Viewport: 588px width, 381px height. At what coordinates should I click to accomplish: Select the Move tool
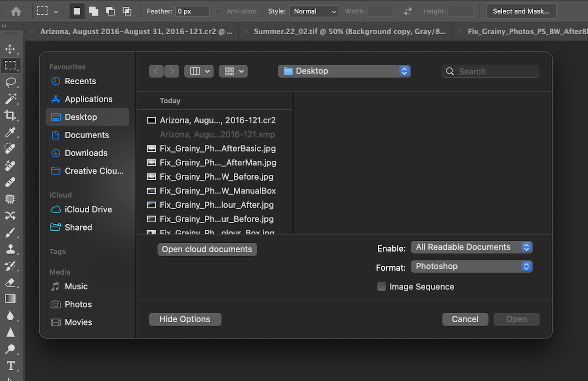pyautogui.click(x=11, y=48)
